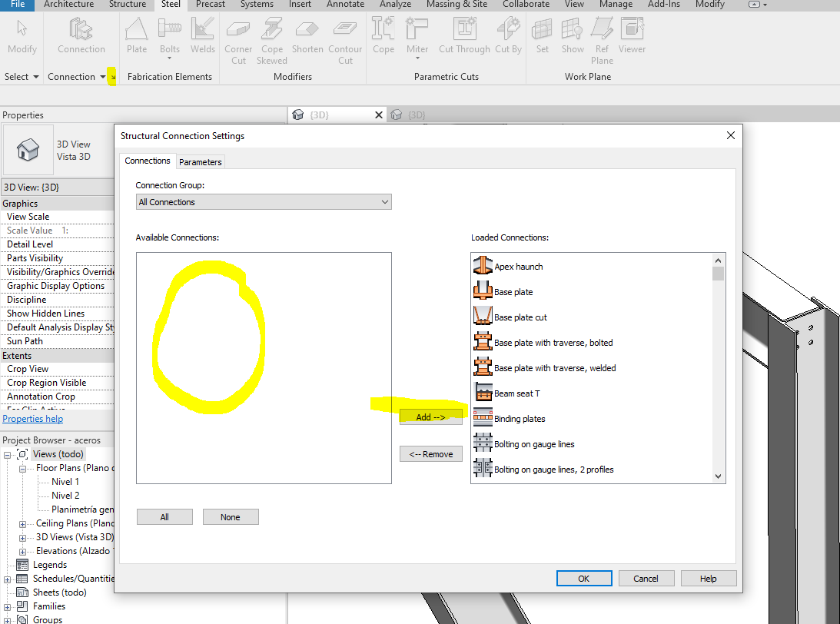Open the work plane Viewer
840x624 pixels.
[x=632, y=36]
